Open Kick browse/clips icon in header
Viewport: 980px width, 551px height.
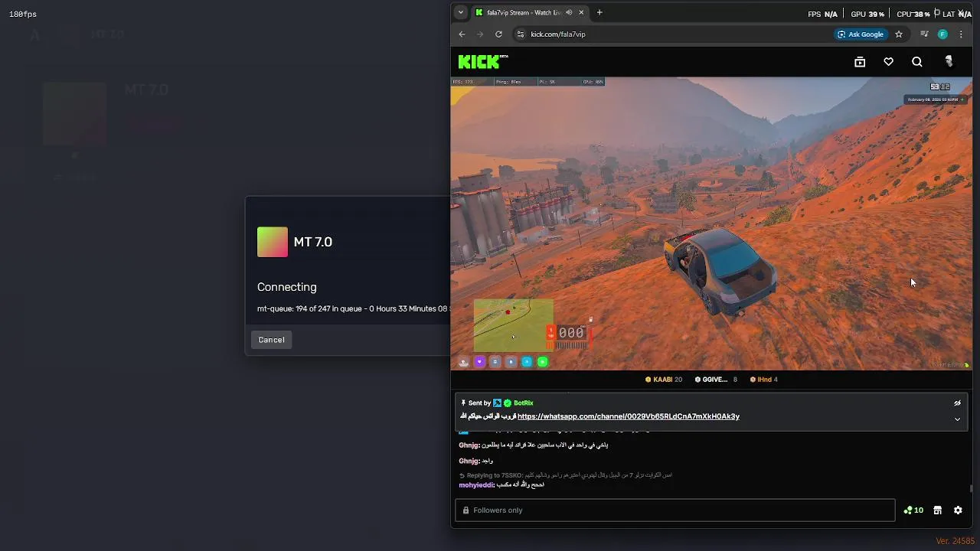[860, 62]
